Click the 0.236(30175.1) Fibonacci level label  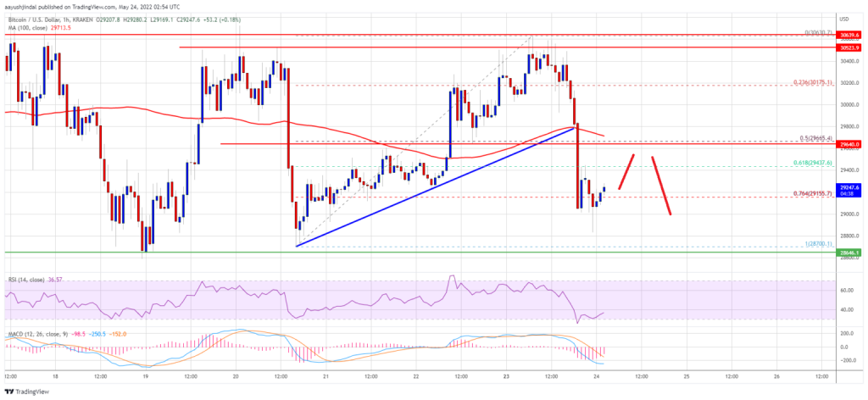(815, 82)
